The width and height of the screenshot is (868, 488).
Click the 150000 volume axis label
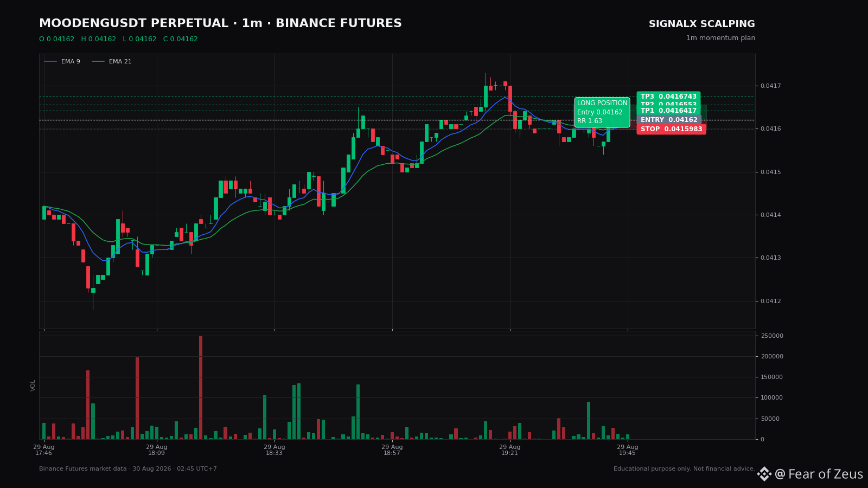771,377
